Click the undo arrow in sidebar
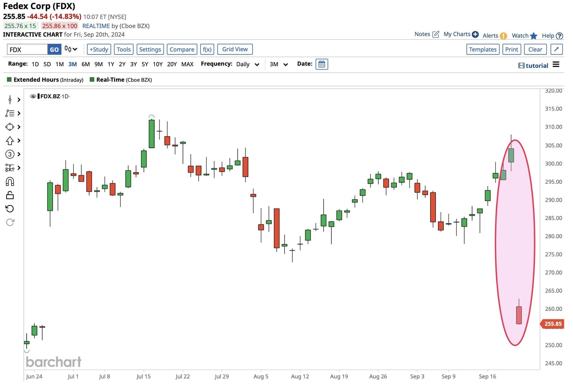 (x=10, y=208)
